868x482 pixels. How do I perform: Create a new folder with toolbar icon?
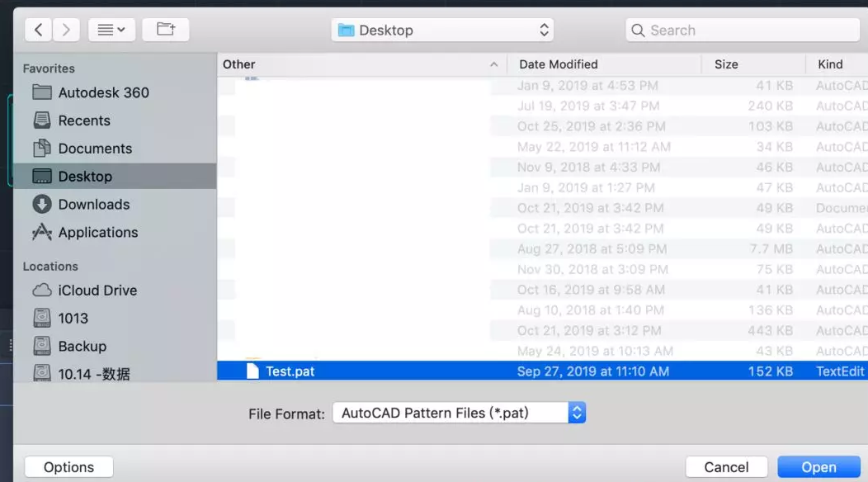(166, 30)
